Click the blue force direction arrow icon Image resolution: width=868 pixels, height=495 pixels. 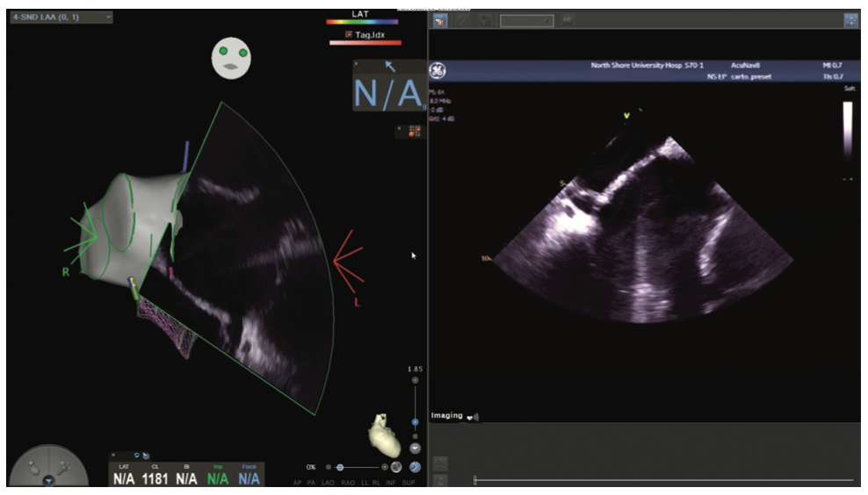tap(390, 67)
